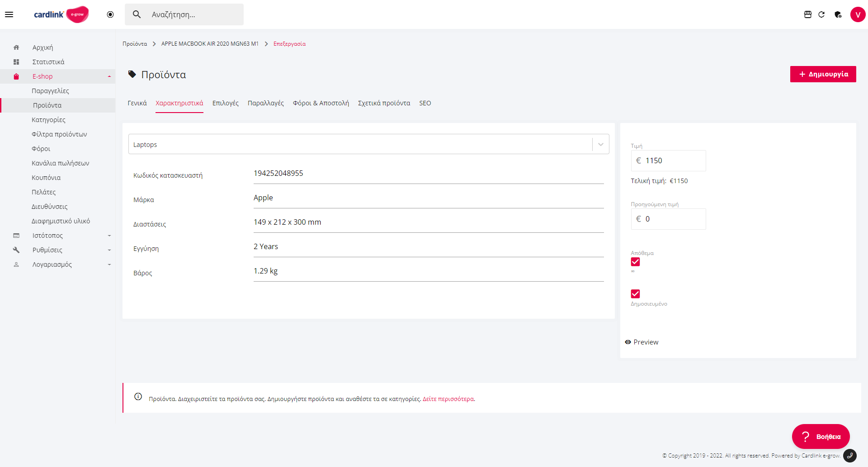Open the SEO tab
Viewport: 868px width, 467px height.
pos(425,103)
